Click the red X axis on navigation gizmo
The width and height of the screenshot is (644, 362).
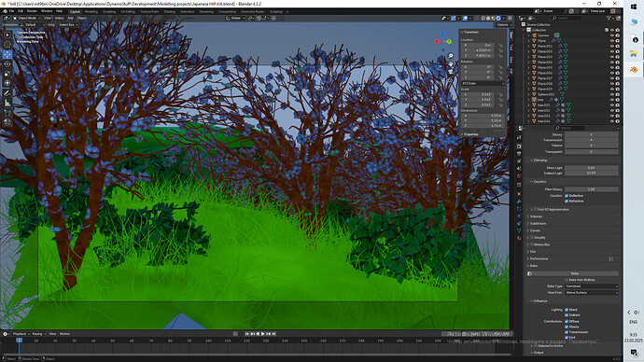pyautogui.click(x=437, y=41)
